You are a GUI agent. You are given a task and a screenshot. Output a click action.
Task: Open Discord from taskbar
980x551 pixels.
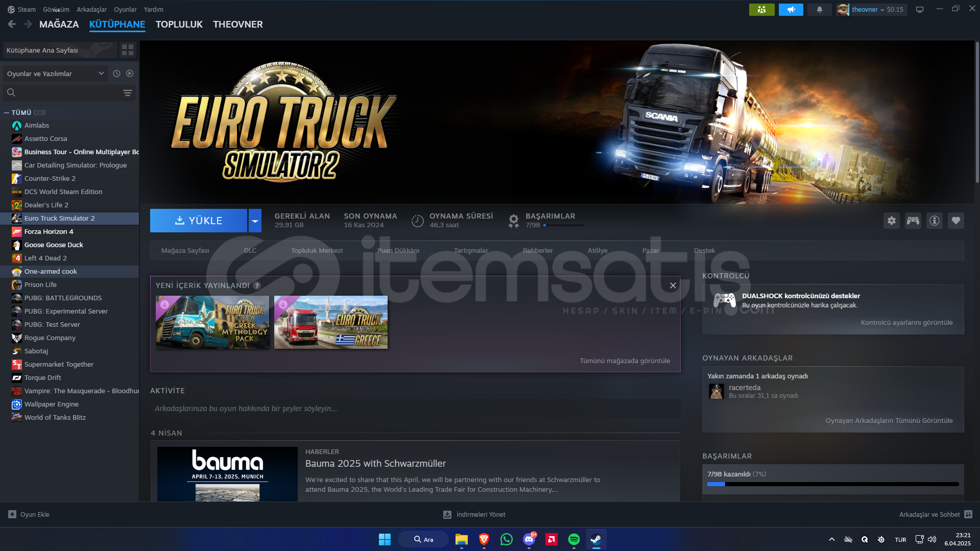tap(529, 539)
